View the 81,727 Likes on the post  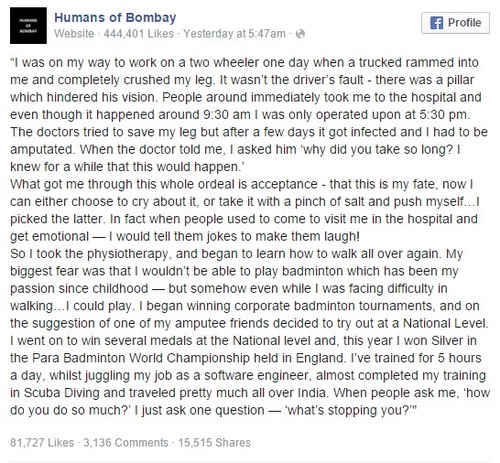tap(42, 442)
